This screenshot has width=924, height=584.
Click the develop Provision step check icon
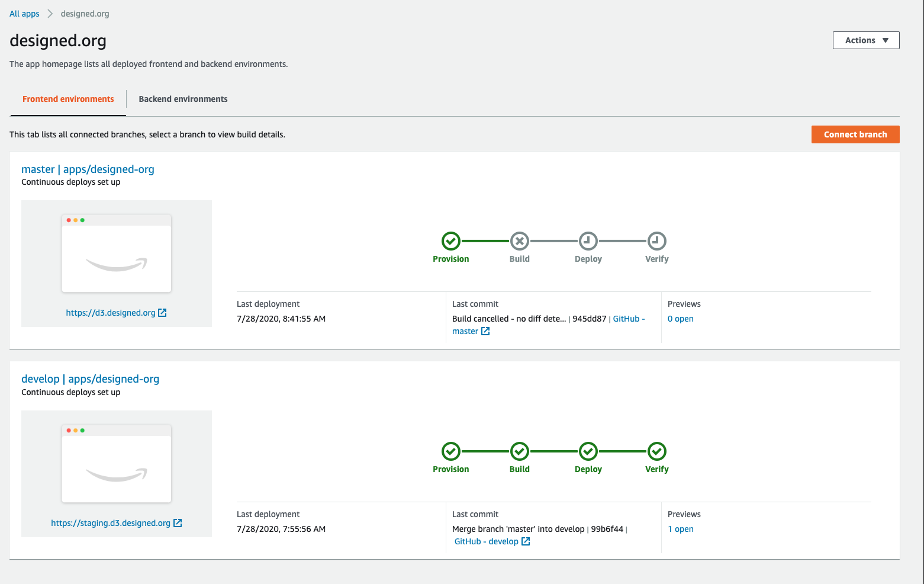[451, 451]
